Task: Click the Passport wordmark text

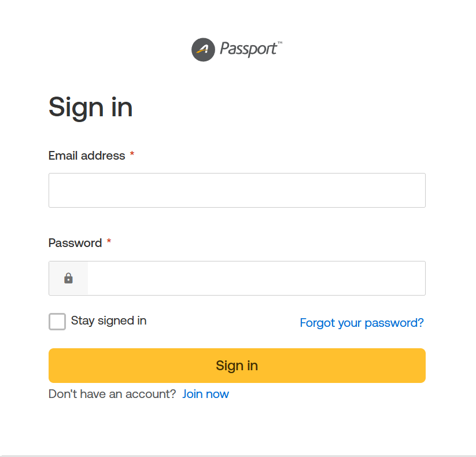Action: click(x=248, y=49)
